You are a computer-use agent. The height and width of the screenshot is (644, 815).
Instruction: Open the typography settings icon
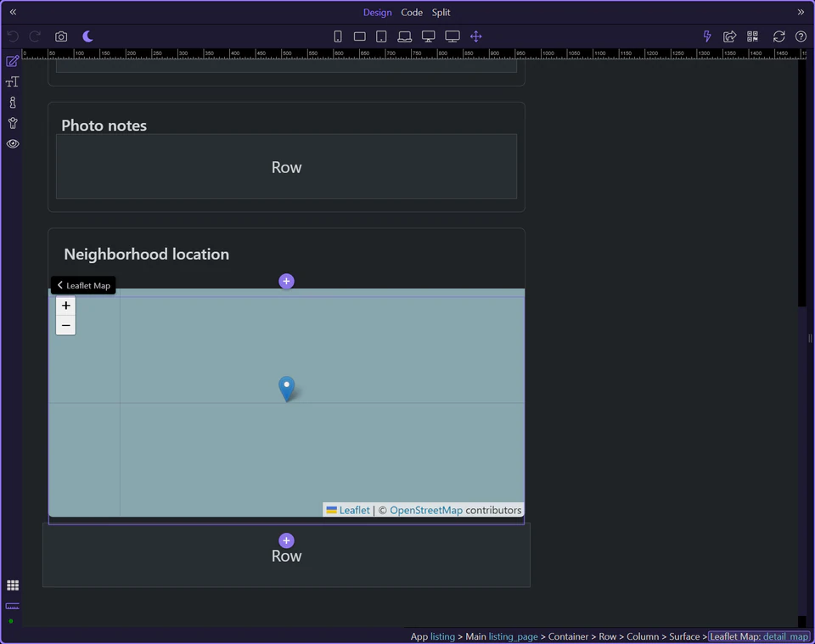coord(12,81)
